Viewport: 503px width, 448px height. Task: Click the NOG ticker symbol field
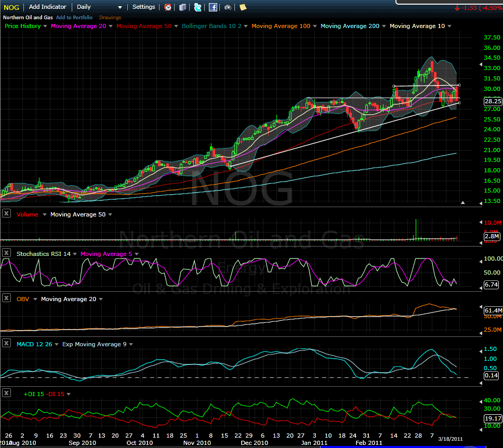11,7
